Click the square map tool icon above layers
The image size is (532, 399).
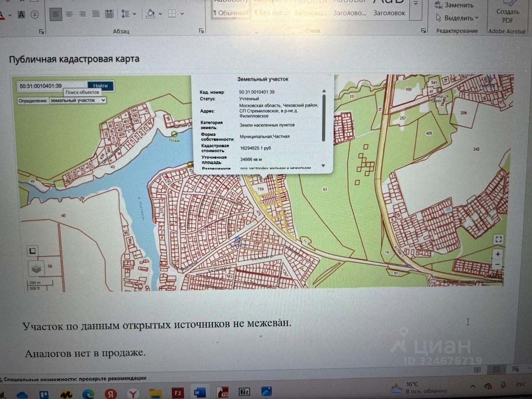point(32,251)
